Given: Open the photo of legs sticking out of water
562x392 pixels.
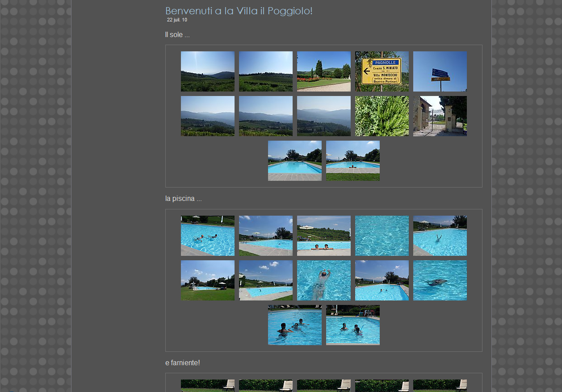Looking at the screenshot, I should click(440, 236).
